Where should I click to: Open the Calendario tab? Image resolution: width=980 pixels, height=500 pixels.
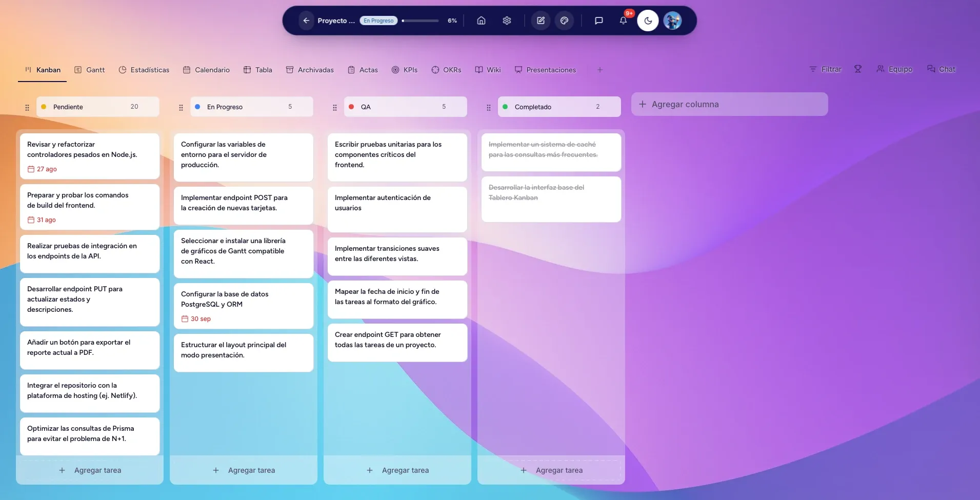206,70
